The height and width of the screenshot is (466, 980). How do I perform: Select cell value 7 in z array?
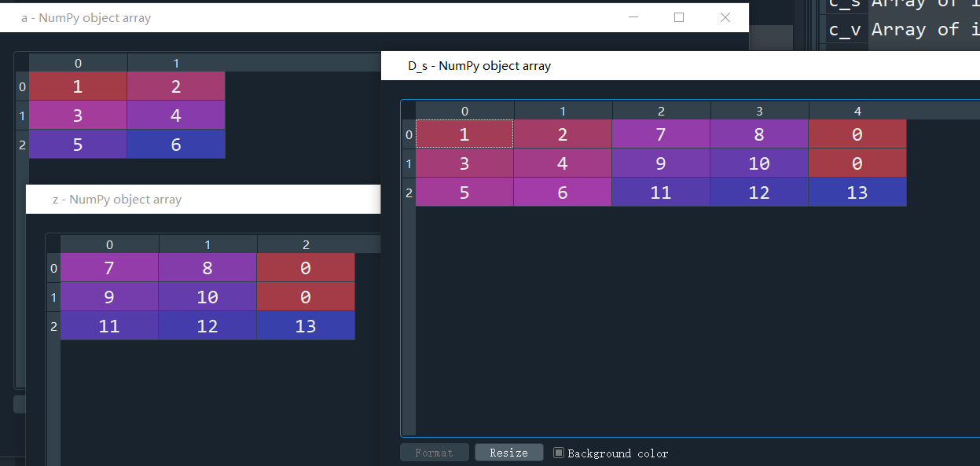click(x=109, y=268)
